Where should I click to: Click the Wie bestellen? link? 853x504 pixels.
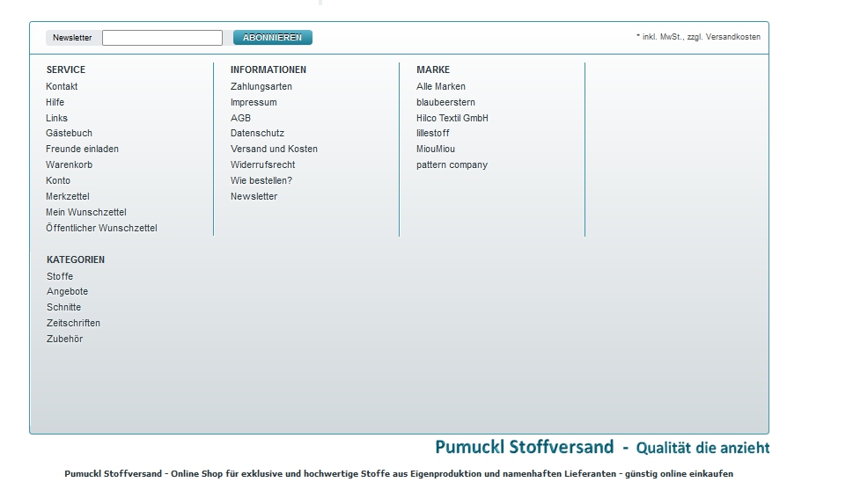[x=261, y=181]
